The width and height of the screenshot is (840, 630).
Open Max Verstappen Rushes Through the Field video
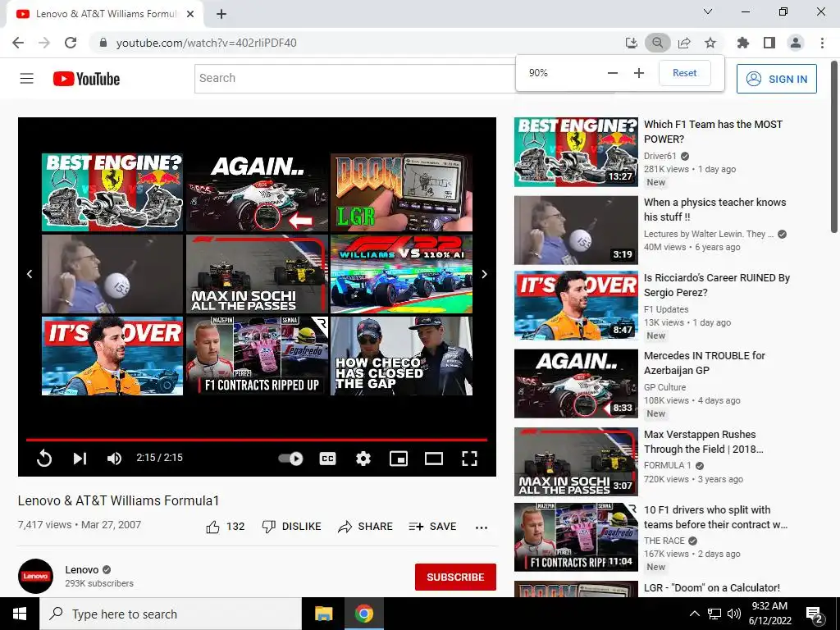pos(703,441)
